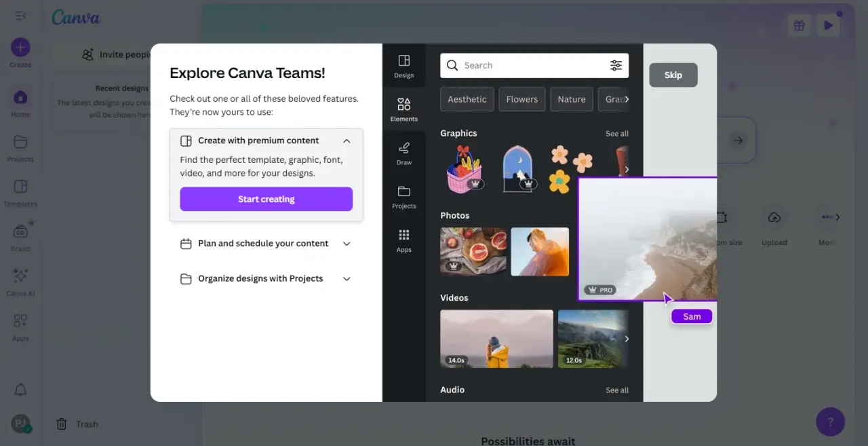Open Apps in the left sidebar
This screenshot has height=446, width=868.
point(20,327)
